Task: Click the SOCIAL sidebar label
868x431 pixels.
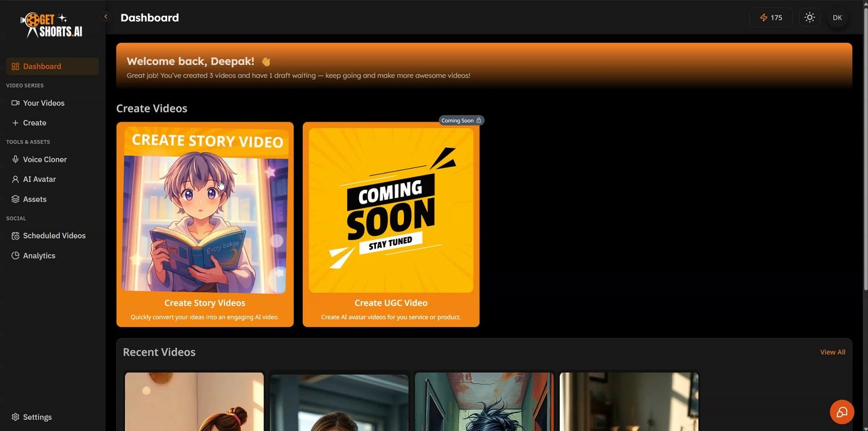Action: click(16, 218)
